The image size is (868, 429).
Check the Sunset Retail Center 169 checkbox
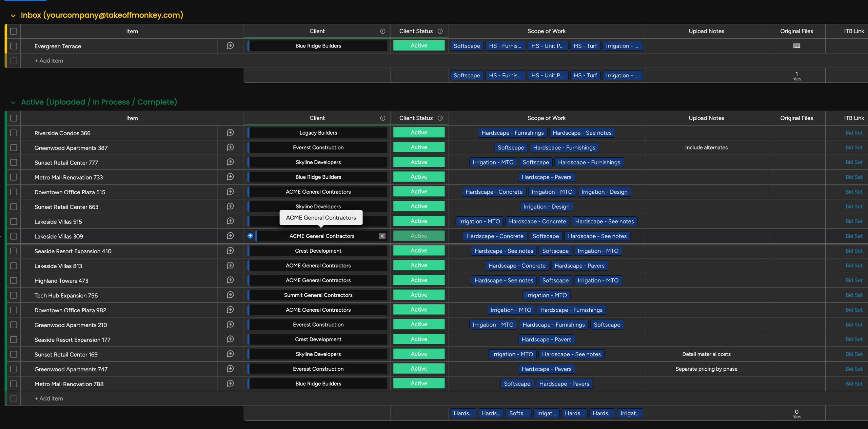click(x=14, y=354)
